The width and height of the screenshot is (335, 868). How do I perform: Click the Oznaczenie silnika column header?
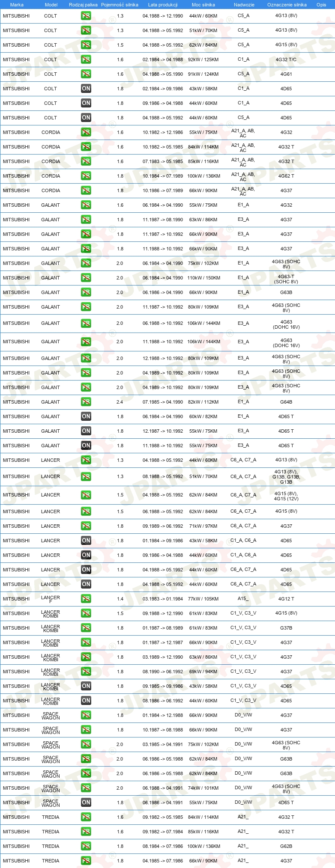[x=287, y=5]
